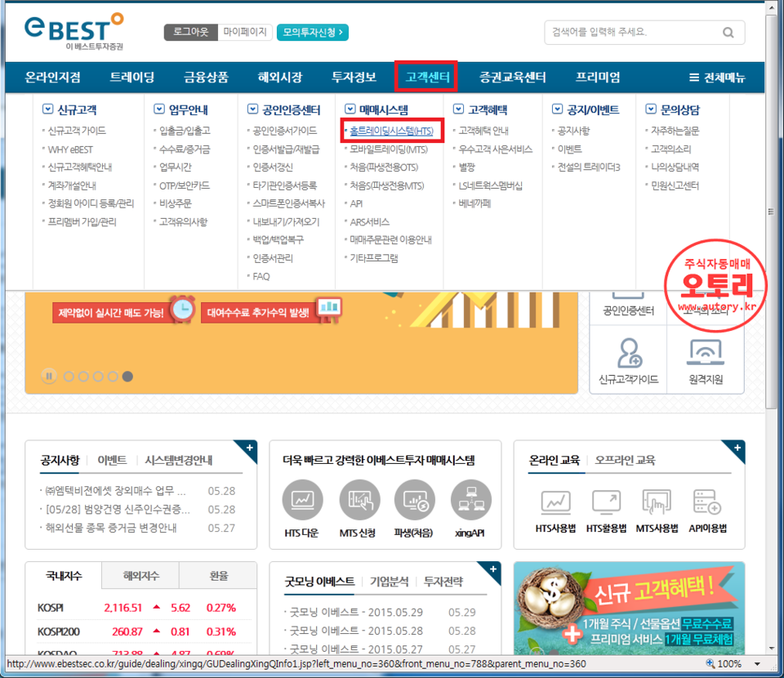The image size is (784, 678).
Task: Open 공인인증서가이드 link
Action: (284, 131)
